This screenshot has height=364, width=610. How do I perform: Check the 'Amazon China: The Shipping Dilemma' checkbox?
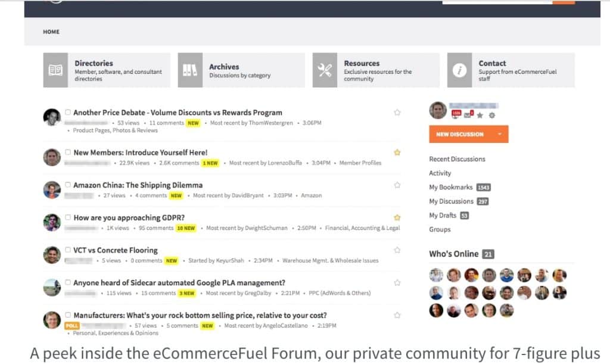click(x=68, y=185)
